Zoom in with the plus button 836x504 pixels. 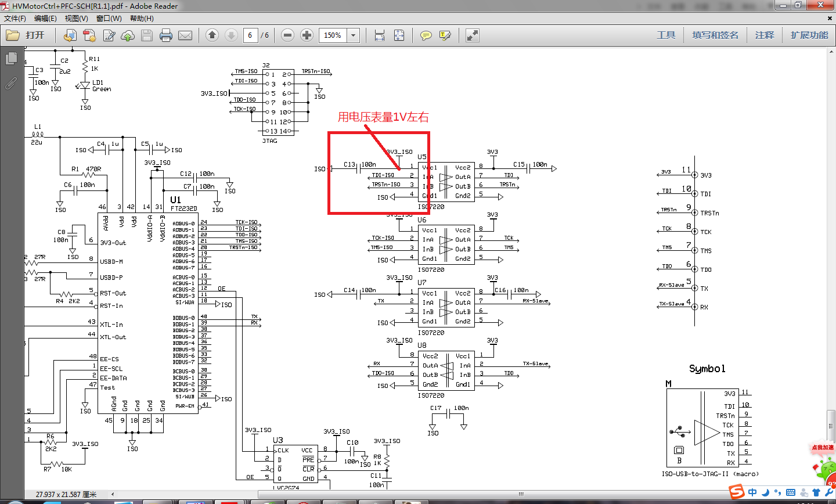307,35
